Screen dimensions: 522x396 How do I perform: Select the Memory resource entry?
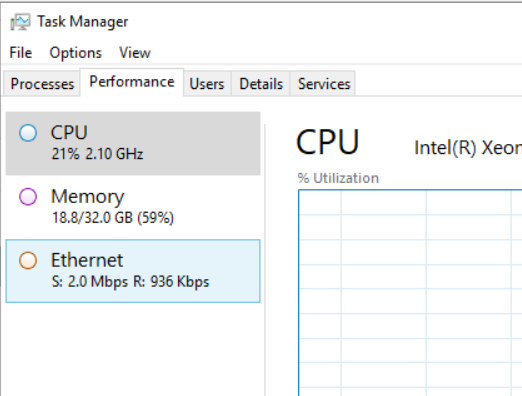point(133,207)
